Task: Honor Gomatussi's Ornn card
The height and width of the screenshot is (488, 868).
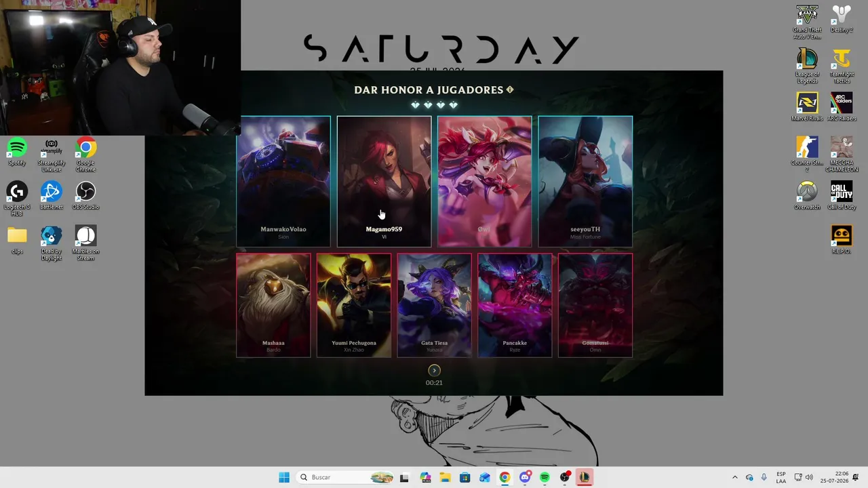Action: [x=595, y=305]
